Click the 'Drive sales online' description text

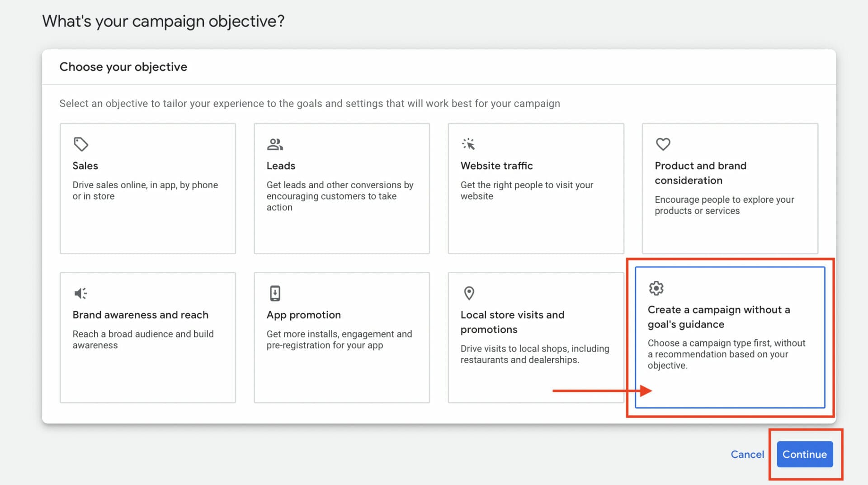tap(145, 190)
